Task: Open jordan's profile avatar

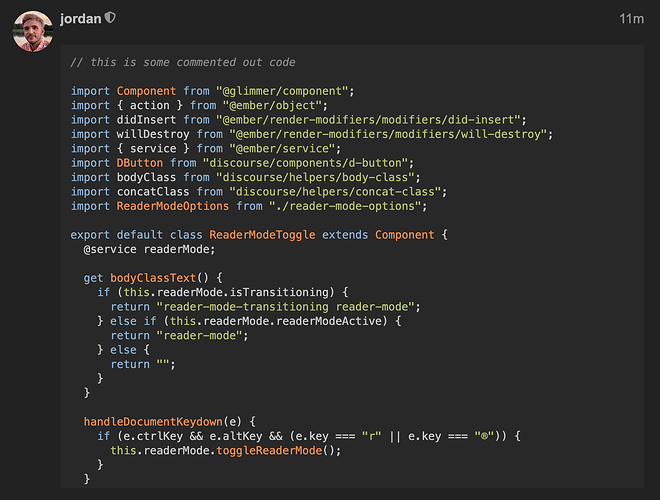Action: (33, 32)
